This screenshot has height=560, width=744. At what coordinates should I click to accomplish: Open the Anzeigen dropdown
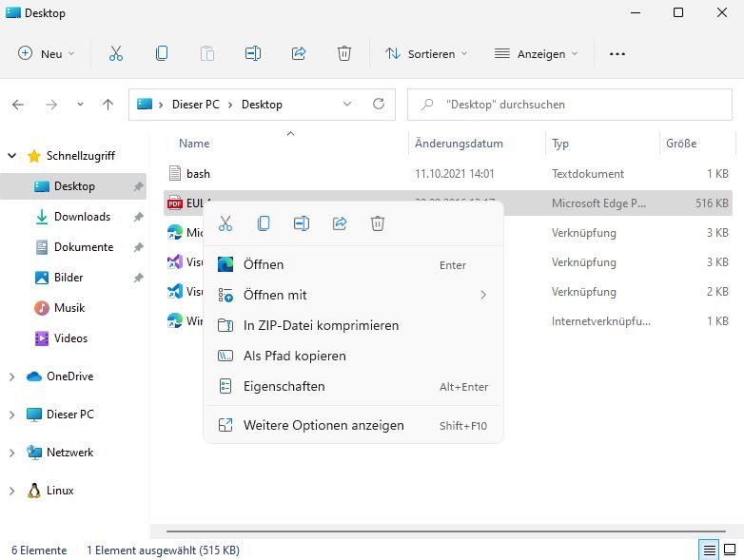point(536,53)
